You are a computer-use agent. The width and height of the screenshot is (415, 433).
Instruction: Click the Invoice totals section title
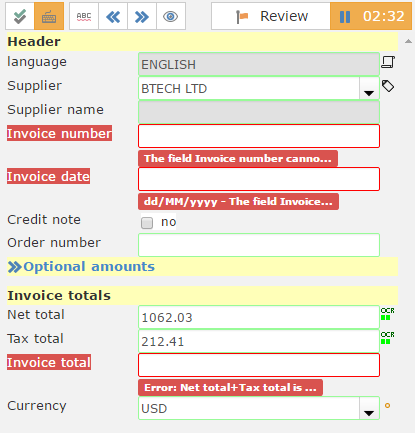59,296
